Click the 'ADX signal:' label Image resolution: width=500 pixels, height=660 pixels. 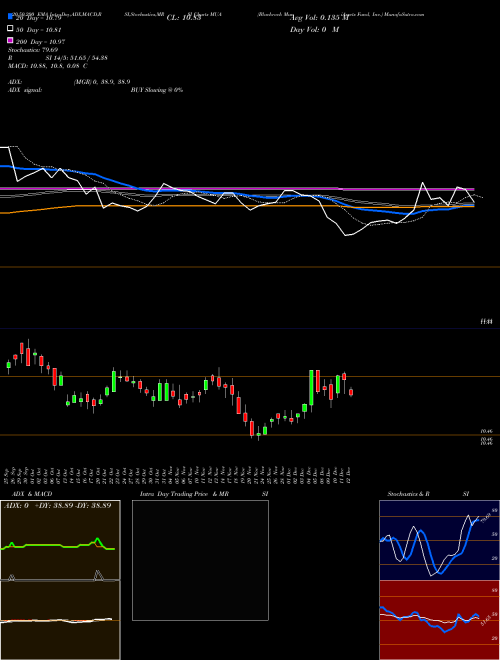(x=25, y=90)
